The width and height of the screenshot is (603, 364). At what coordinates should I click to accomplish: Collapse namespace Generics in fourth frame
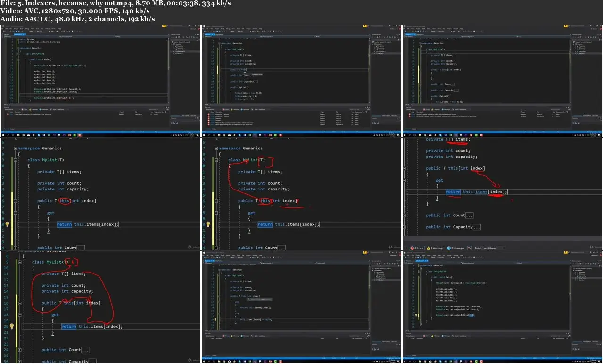(x=16, y=149)
